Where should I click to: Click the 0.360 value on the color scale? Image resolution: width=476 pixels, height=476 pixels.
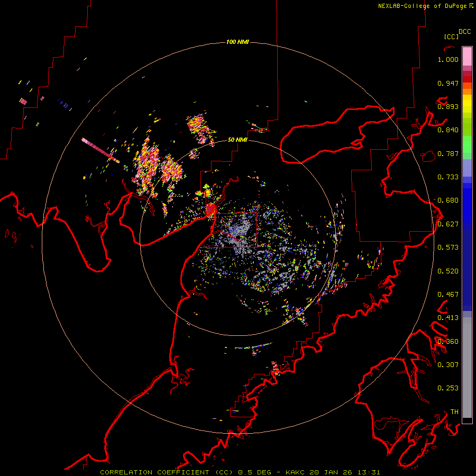(448, 342)
